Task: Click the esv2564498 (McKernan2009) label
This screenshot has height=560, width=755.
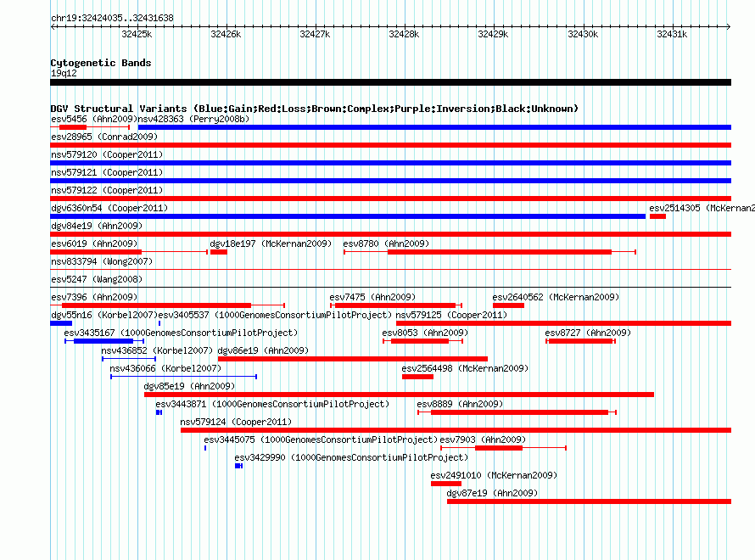Action: coord(465,368)
